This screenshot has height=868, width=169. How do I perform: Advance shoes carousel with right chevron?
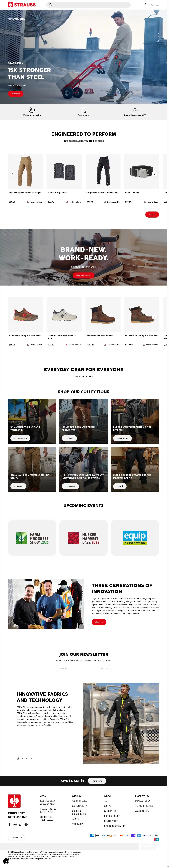tap(155, 316)
